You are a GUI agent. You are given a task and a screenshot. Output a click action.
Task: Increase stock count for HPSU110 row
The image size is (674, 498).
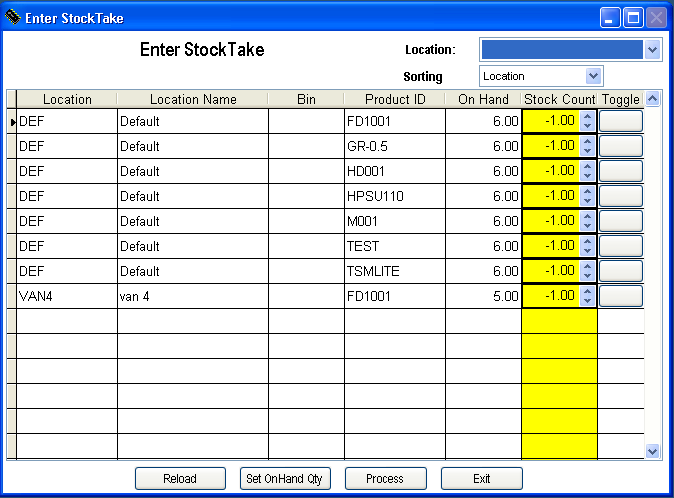coord(588,191)
